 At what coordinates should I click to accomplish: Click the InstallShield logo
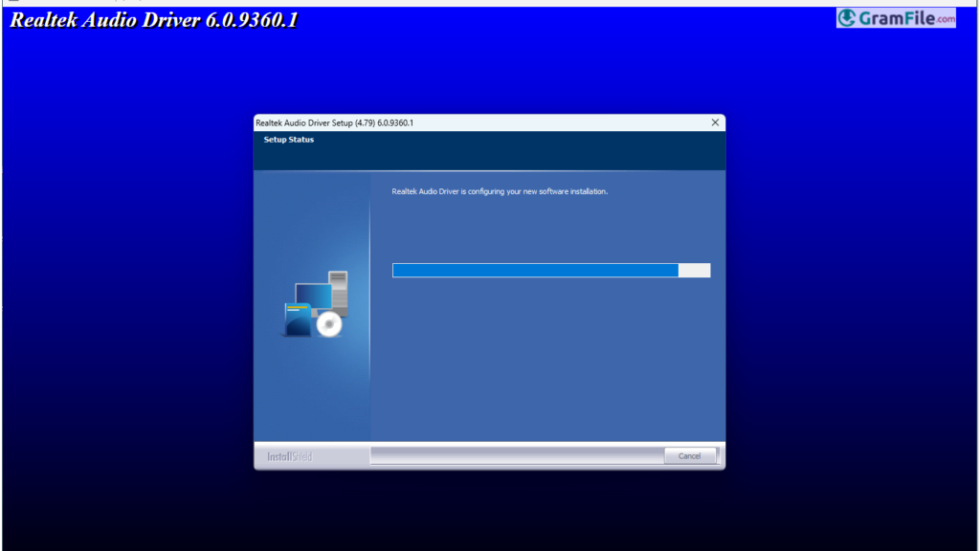click(289, 456)
